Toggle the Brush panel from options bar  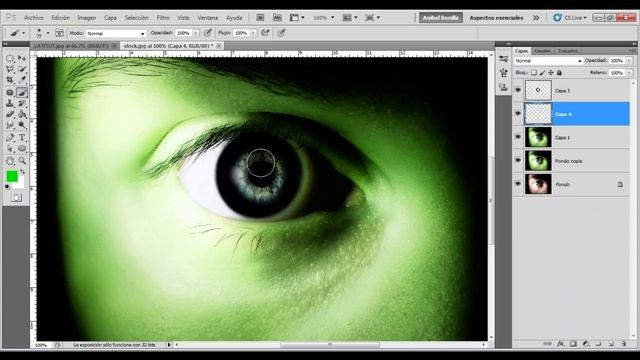pos(59,33)
